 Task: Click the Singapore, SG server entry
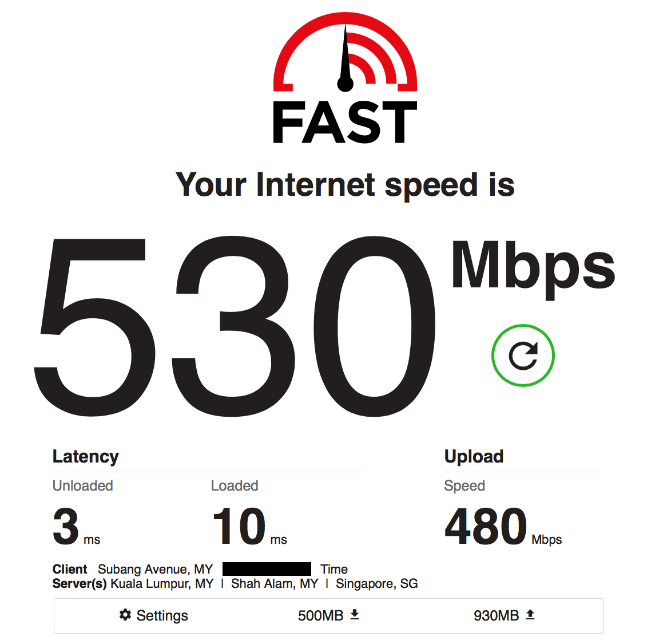377,583
